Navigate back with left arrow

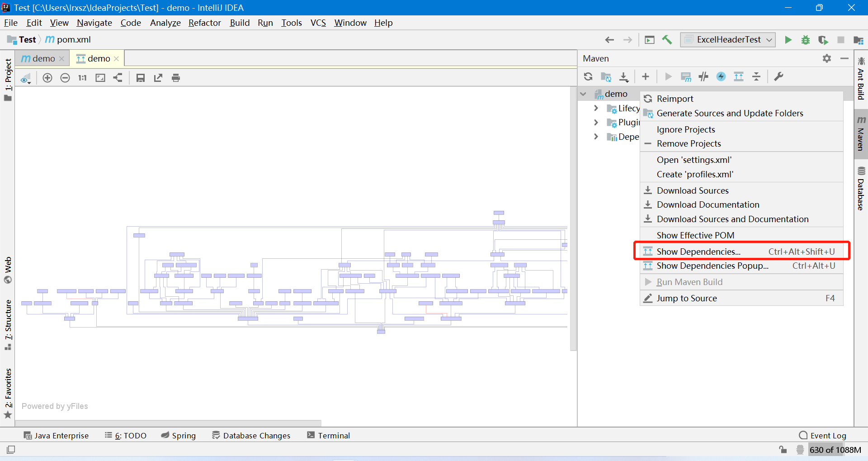pos(609,40)
